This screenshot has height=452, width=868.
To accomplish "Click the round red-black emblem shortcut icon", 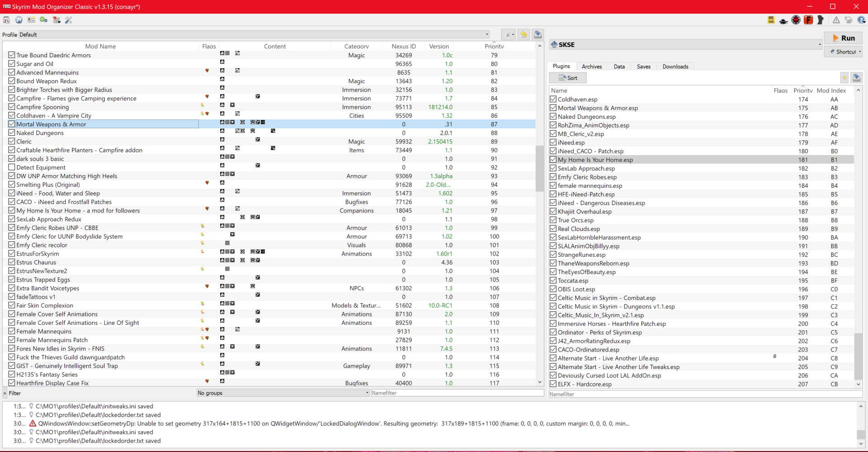I will point(796,20).
